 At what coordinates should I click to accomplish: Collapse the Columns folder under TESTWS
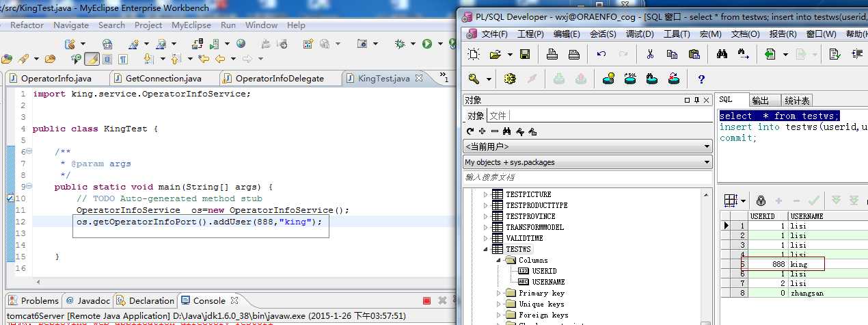[499, 260]
